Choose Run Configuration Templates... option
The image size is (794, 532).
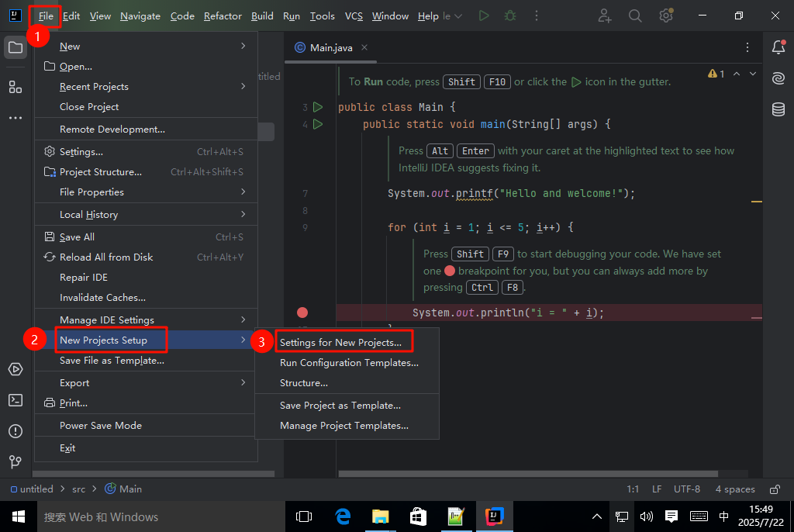click(347, 363)
